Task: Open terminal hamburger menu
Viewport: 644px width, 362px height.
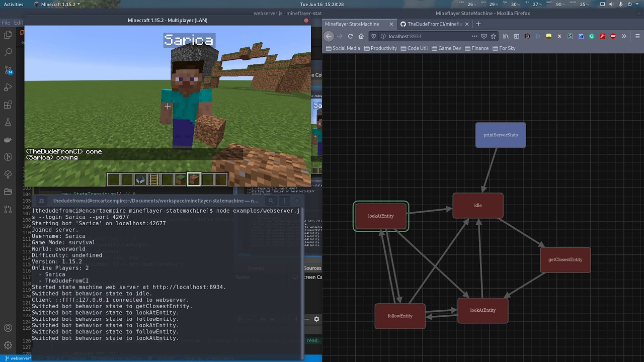Action: click(283, 201)
